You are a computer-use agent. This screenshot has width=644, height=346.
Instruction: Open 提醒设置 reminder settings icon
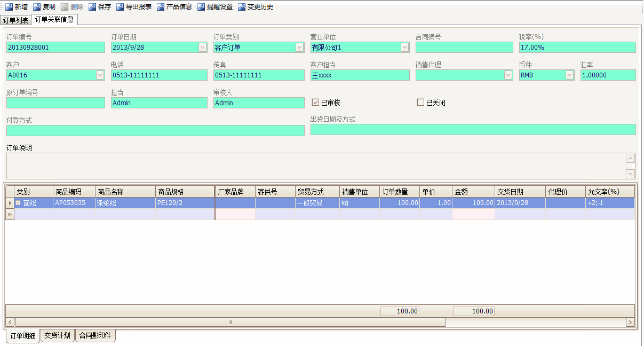pyautogui.click(x=201, y=7)
